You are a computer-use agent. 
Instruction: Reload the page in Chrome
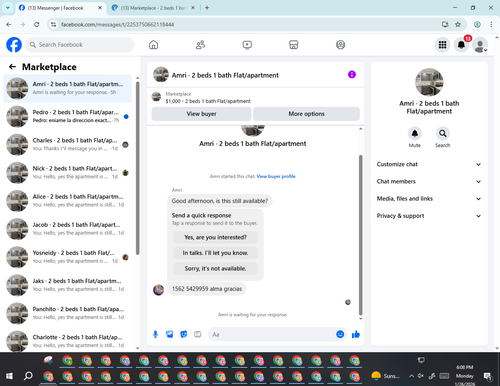37,24
